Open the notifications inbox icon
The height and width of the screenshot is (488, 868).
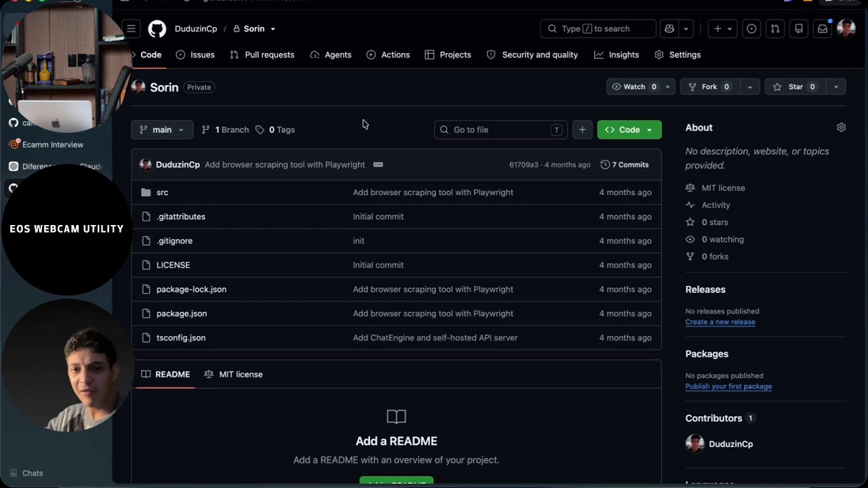pyautogui.click(x=823, y=28)
